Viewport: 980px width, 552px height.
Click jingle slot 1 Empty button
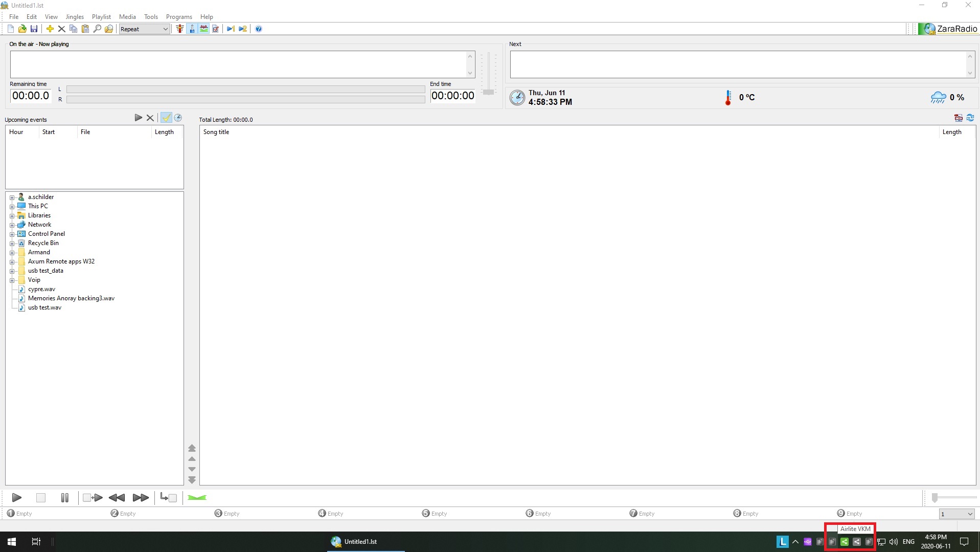pos(19,514)
